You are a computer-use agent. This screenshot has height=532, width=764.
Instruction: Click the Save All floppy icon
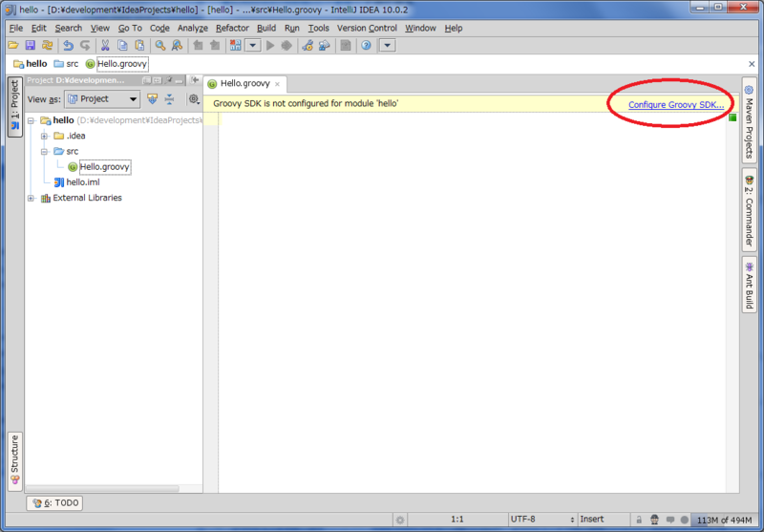[x=31, y=45]
